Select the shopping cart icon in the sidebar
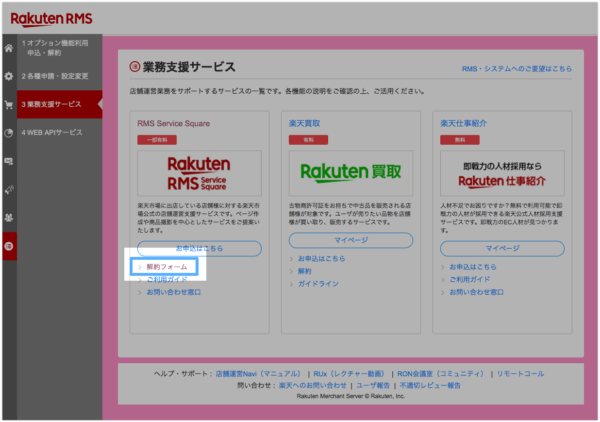Image resolution: width=600 pixels, height=422 pixels. click(x=9, y=104)
